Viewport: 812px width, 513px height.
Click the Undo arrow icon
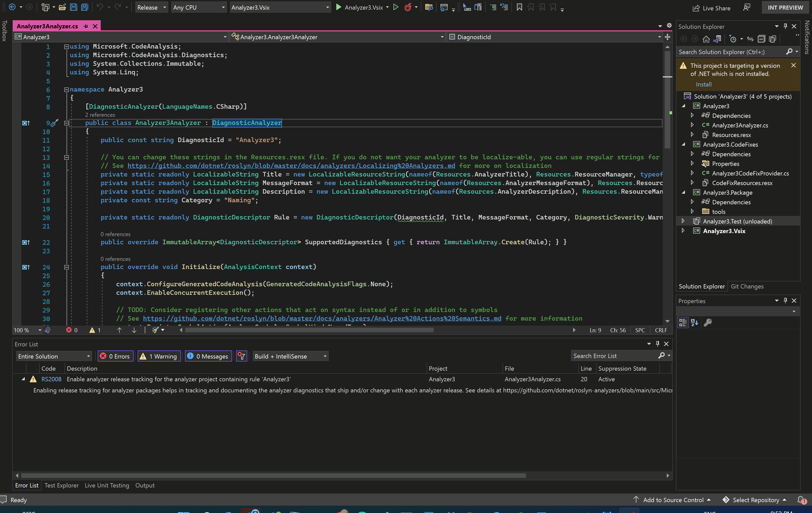coord(100,7)
